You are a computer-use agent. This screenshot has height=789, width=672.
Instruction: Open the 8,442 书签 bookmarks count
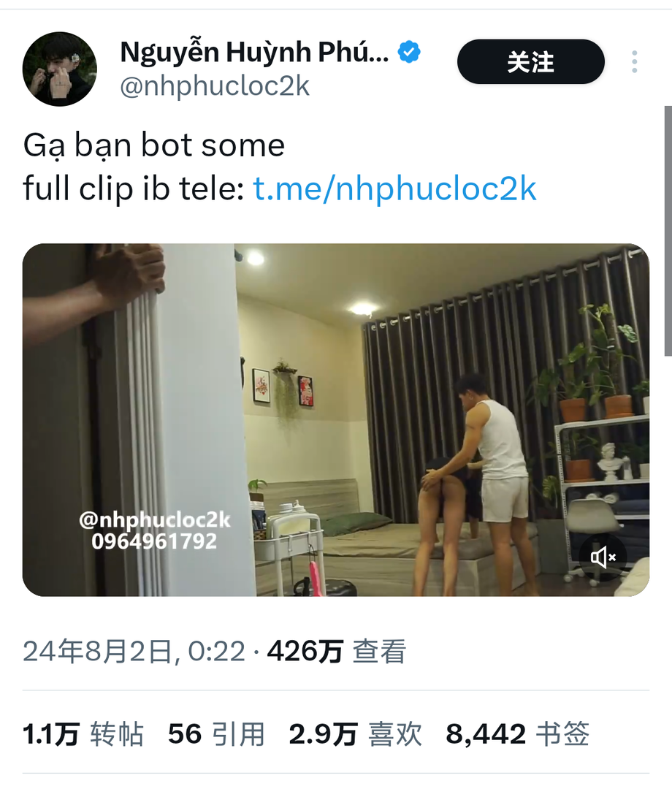[518, 733]
